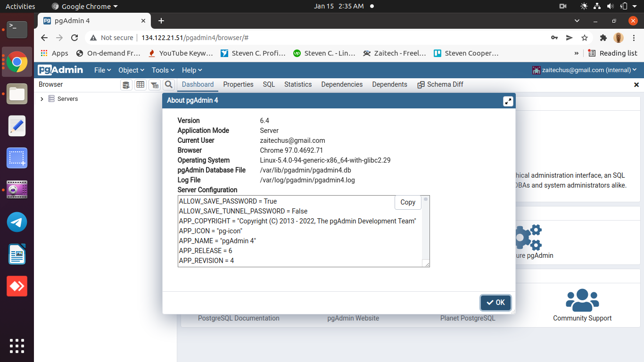Show applications grid in dock
This screenshot has width=644, height=362.
click(17, 346)
